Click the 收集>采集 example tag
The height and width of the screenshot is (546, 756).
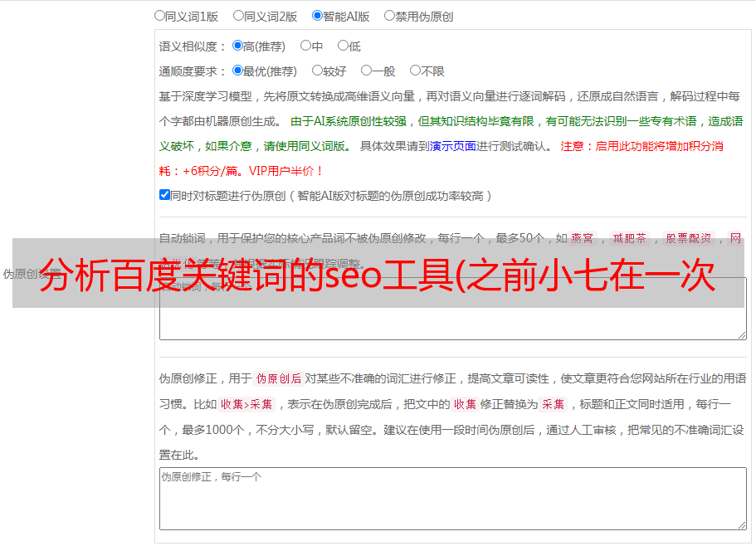point(246,404)
